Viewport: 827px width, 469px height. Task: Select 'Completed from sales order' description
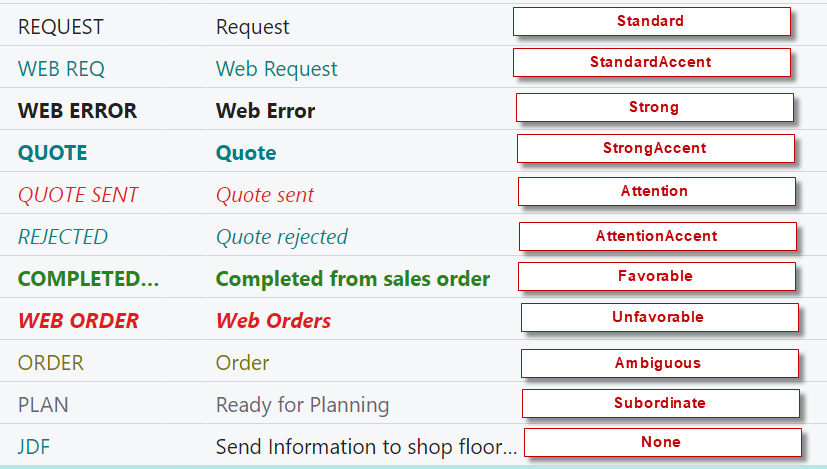pos(353,279)
